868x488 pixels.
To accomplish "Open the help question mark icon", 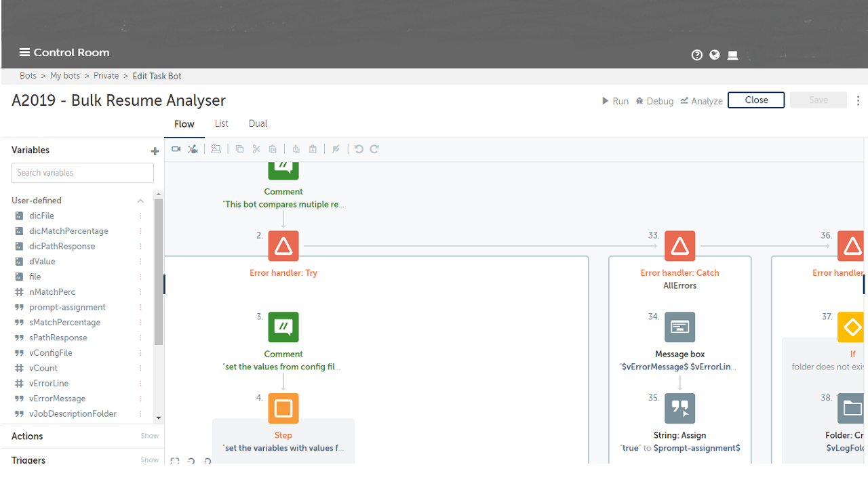I will (696, 56).
